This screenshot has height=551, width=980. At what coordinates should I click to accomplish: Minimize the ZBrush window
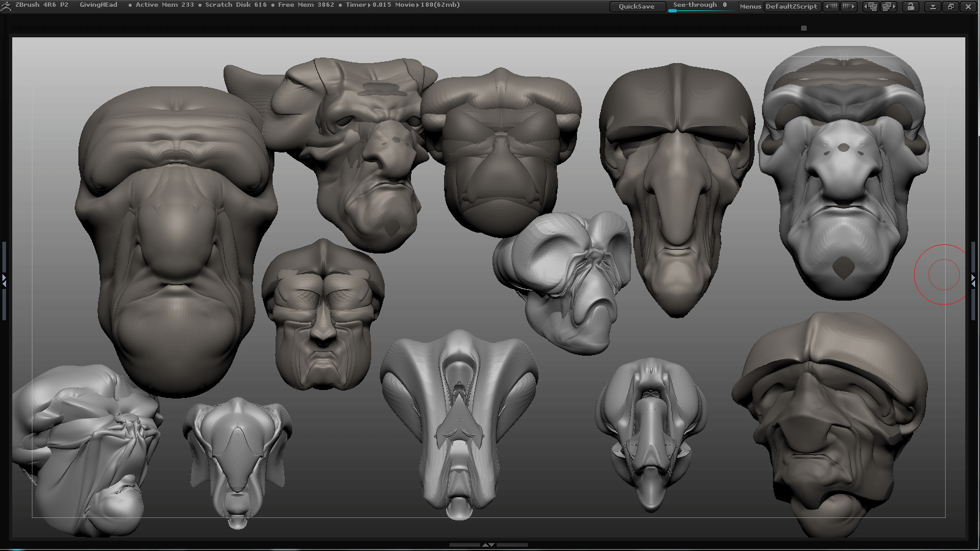tap(933, 7)
